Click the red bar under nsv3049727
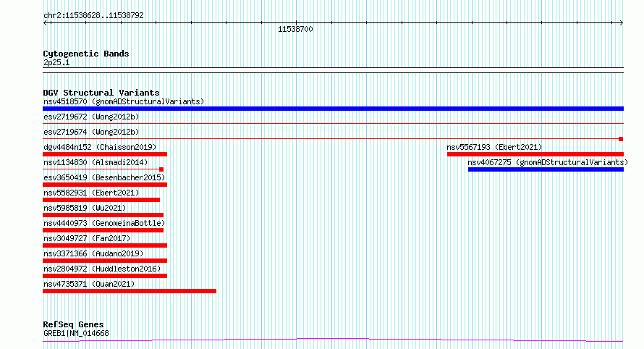This screenshot has width=644, height=349. point(105,245)
